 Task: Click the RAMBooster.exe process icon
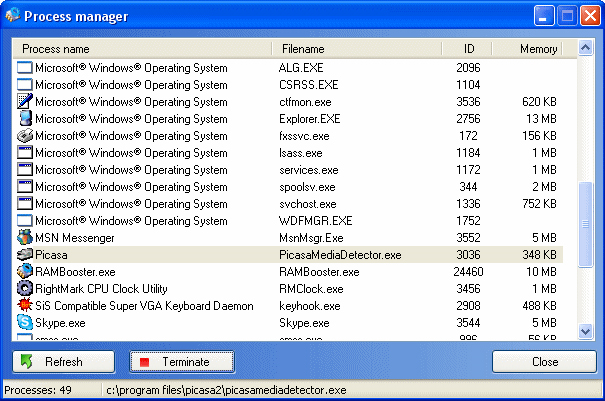click(x=25, y=272)
